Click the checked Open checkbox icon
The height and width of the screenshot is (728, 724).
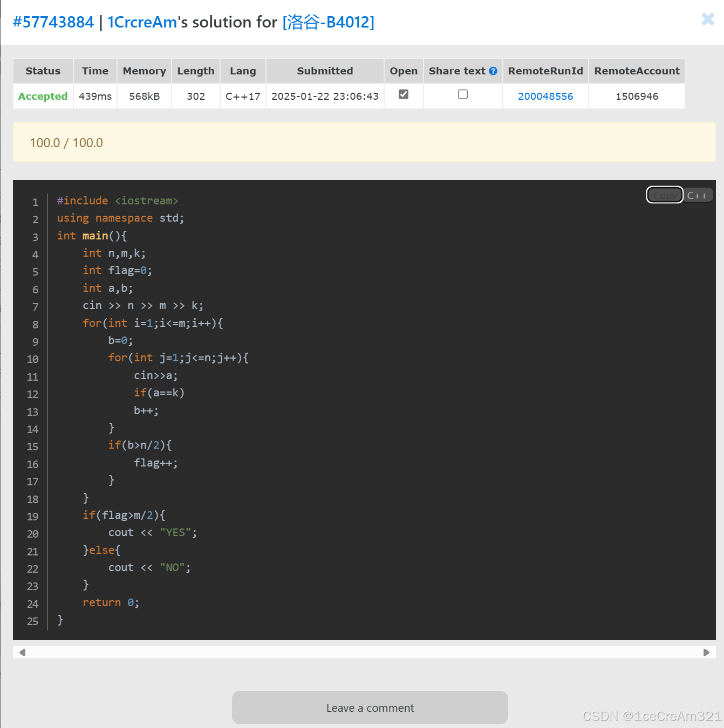(x=404, y=93)
